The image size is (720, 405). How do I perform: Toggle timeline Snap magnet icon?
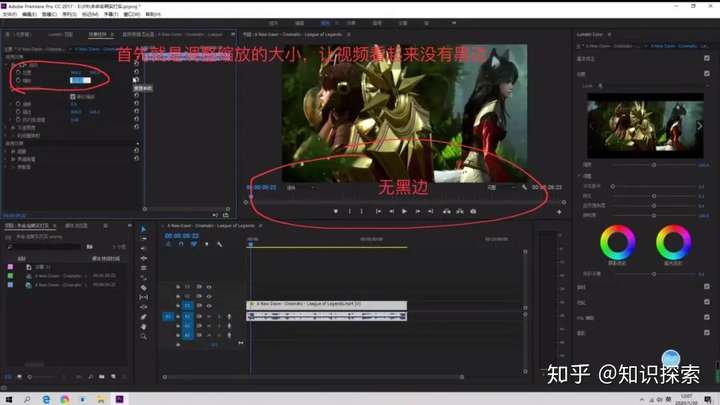tap(181, 244)
